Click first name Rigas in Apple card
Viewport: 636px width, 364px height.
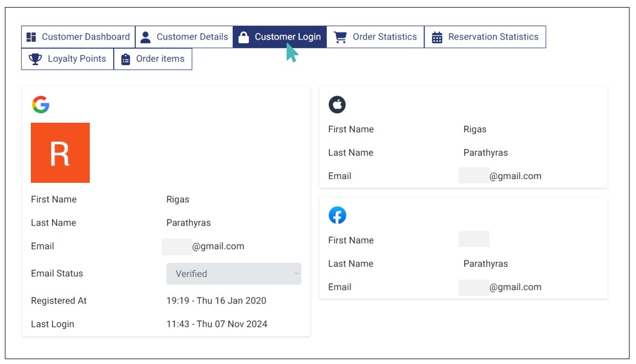pos(475,129)
